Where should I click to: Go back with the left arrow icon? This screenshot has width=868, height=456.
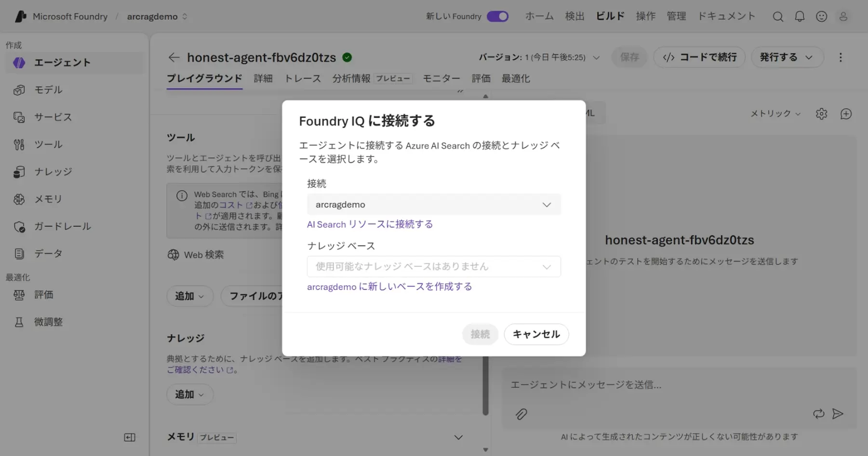[174, 57]
